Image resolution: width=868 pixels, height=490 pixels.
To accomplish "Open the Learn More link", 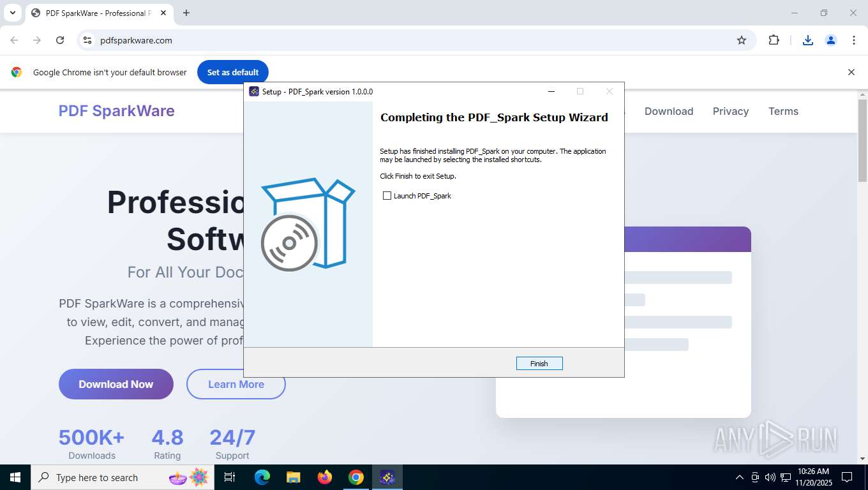I will coord(236,384).
